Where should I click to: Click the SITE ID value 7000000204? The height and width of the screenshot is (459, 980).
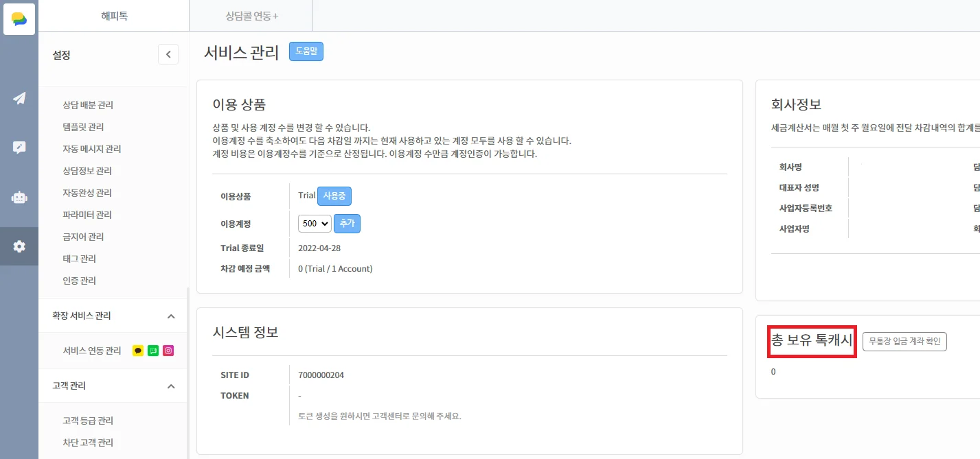(321, 375)
